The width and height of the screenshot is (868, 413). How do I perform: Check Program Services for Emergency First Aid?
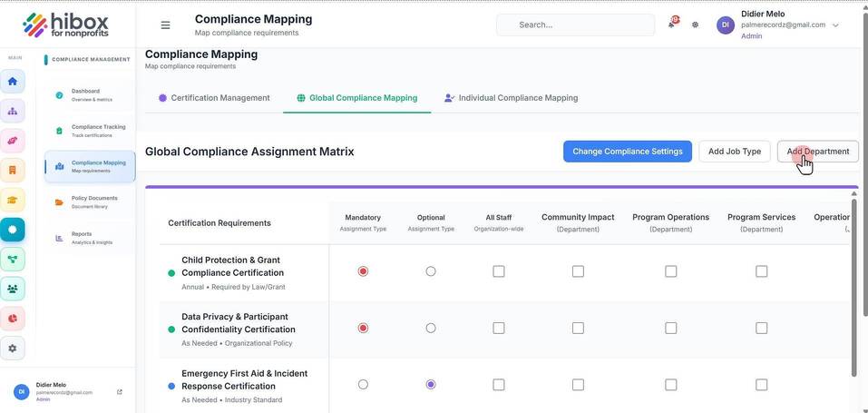tap(762, 385)
